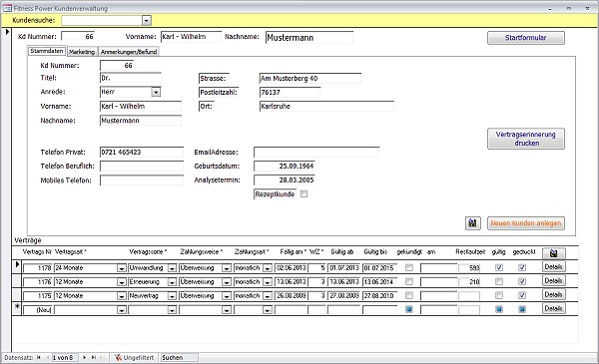The height and width of the screenshot is (364, 599).
Task: Click the Ort field Karlsruhe
Action: pyautogui.click(x=326, y=106)
